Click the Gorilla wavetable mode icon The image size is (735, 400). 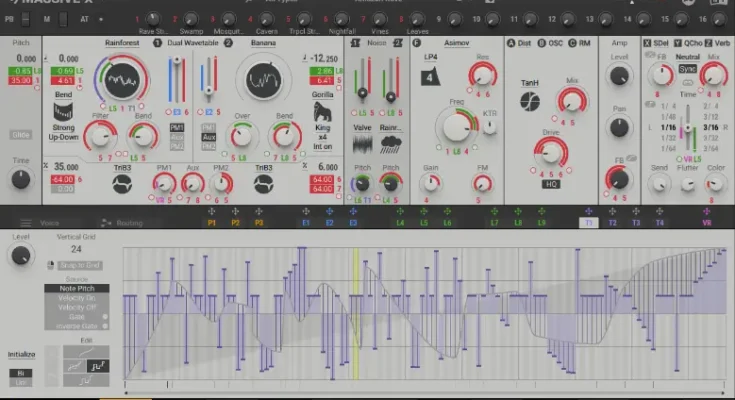point(324,111)
